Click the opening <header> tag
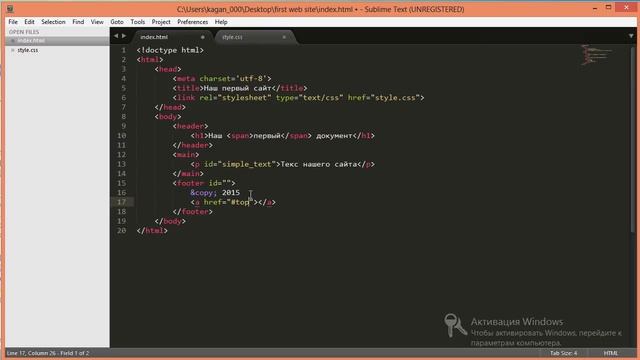Viewport: 640px width, 360px height. [x=190, y=126]
